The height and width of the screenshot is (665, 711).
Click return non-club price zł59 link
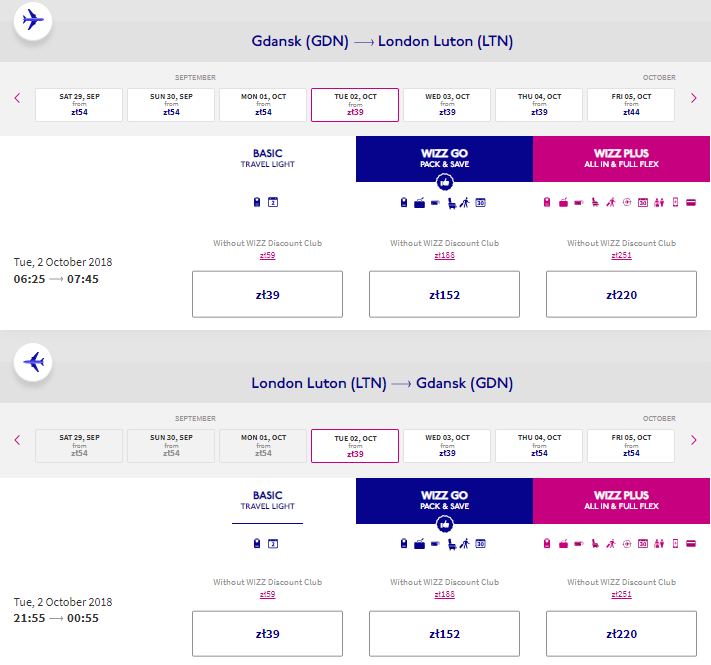point(268,594)
